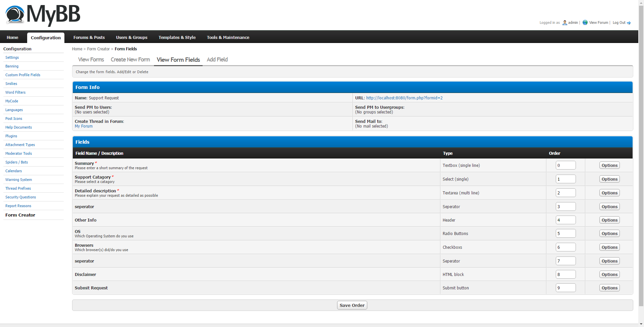The width and height of the screenshot is (644, 327).
Task: Open the Users & Groups menu tab
Action: pos(131,38)
